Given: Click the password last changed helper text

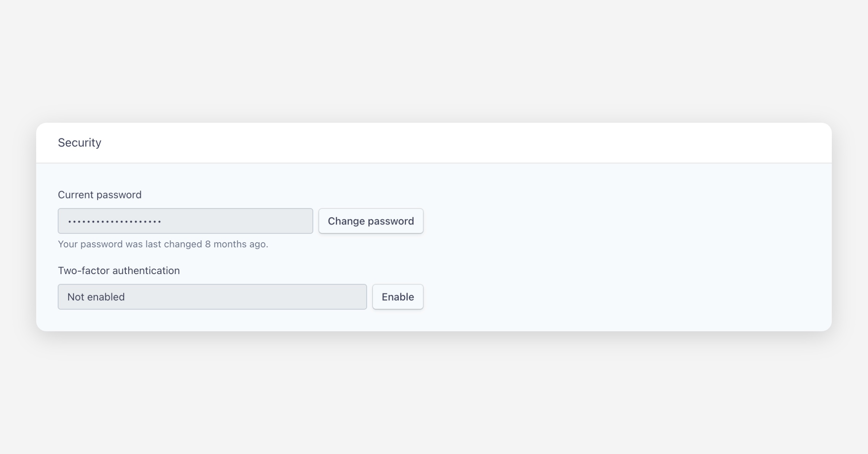Looking at the screenshot, I should (163, 244).
